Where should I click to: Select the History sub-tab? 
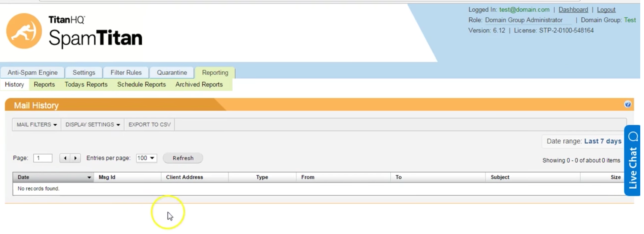pyautogui.click(x=14, y=85)
